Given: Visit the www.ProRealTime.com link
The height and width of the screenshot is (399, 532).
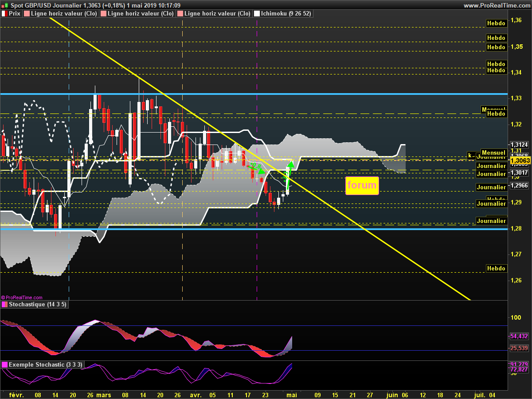Looking at the screenshot, I should [x=497, y=5].
